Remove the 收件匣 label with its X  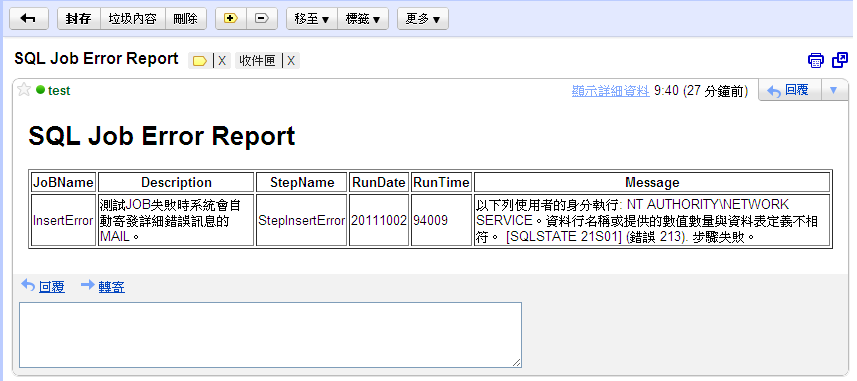point(291,61)
